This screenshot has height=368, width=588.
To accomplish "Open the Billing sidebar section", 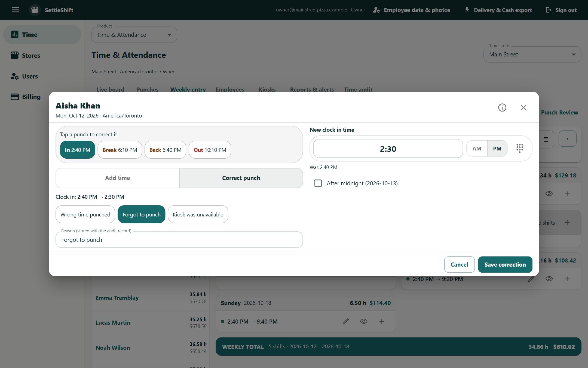I will tap(42, 97).
